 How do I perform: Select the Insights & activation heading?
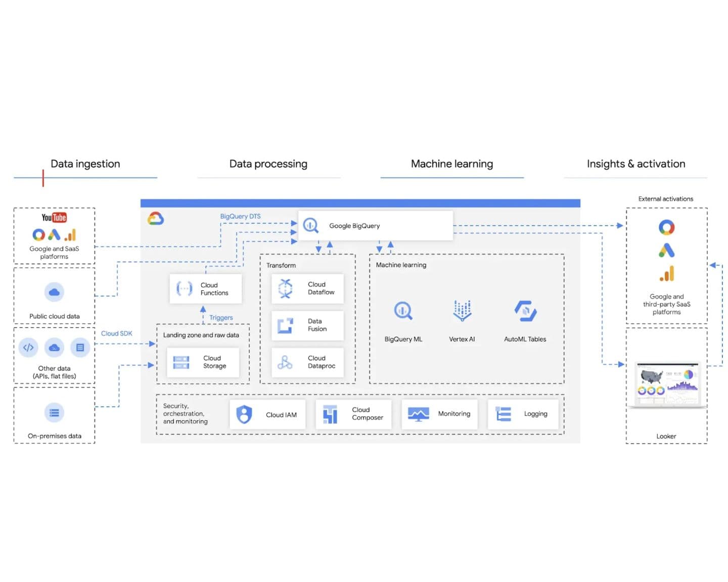click(636, 164)
